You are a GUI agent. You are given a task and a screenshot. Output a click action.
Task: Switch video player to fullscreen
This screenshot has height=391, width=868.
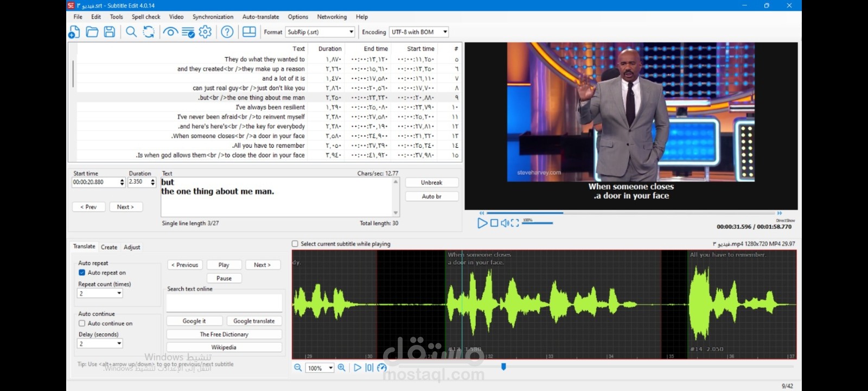(x=515, y=223)
